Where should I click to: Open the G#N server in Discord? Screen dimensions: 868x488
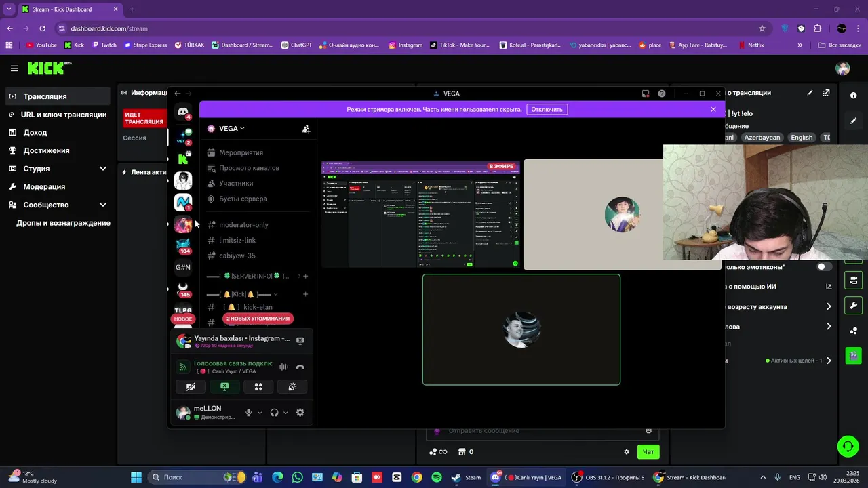click(x=183, y=267)
